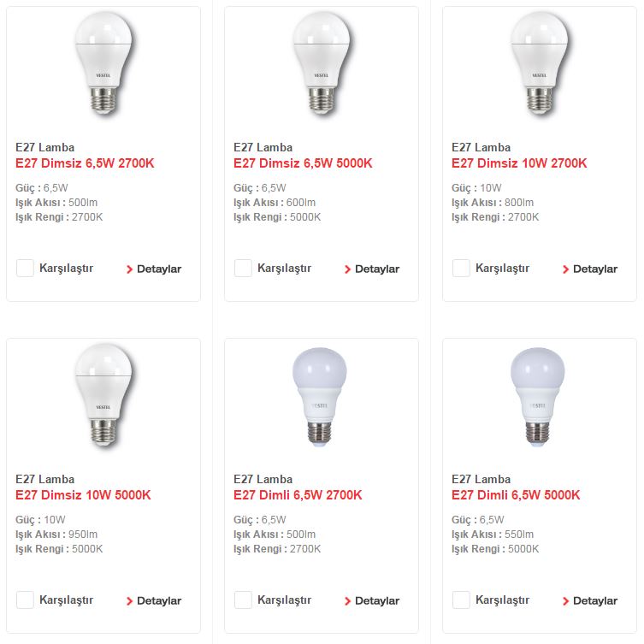Tick Karşılaştır checkbox for Dimsiz 6,5W 2700K
Viewport: 644px width, 644px height.
25,269
